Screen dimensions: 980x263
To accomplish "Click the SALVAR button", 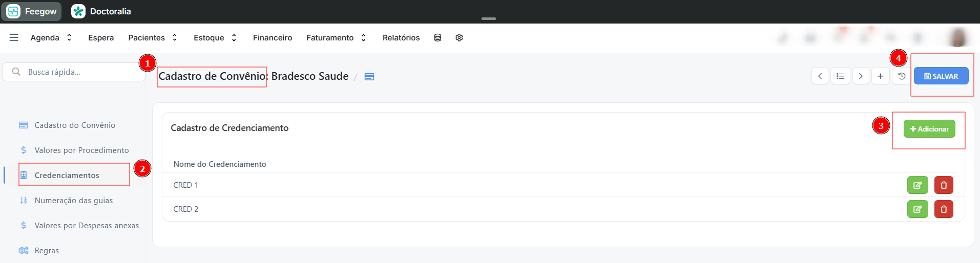I will click(x=941, y=76).
